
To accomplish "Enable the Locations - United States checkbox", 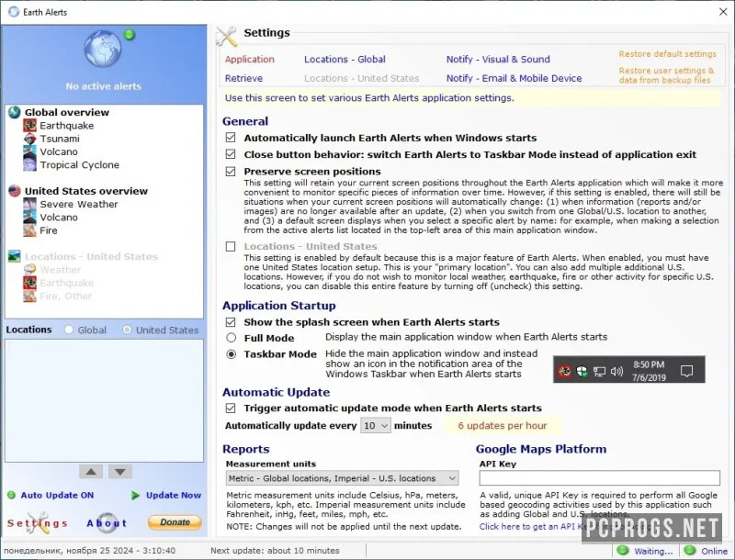I will [231, 246].
